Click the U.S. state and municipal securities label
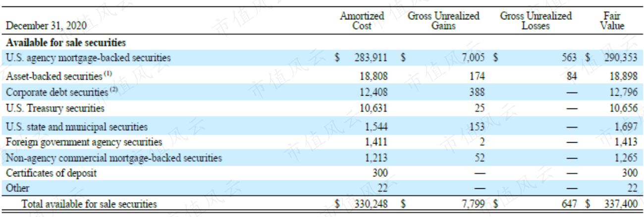 tap(77, 127)
